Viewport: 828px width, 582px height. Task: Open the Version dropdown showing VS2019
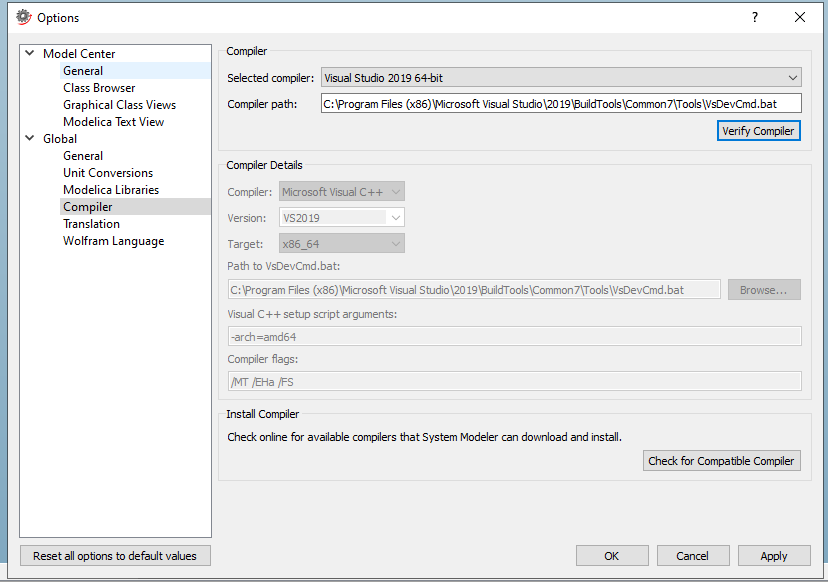point(342,218)
